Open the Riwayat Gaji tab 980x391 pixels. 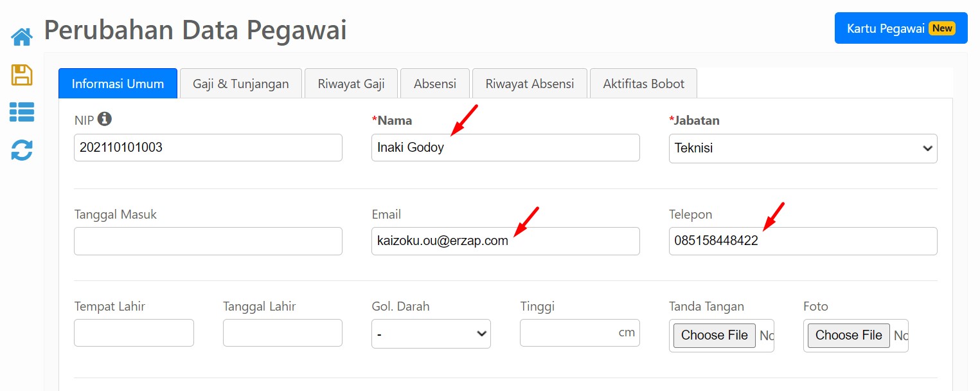point(352,84)
